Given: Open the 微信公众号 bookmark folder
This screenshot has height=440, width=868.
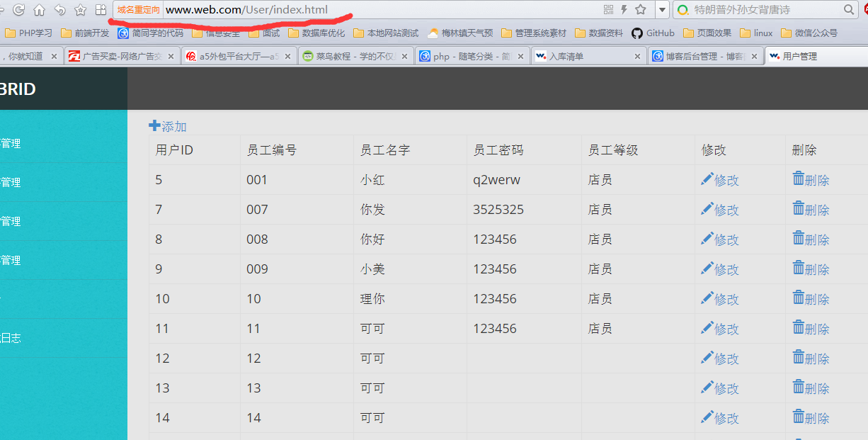Looking at the screenshot, I should click(x=809, y=33).
